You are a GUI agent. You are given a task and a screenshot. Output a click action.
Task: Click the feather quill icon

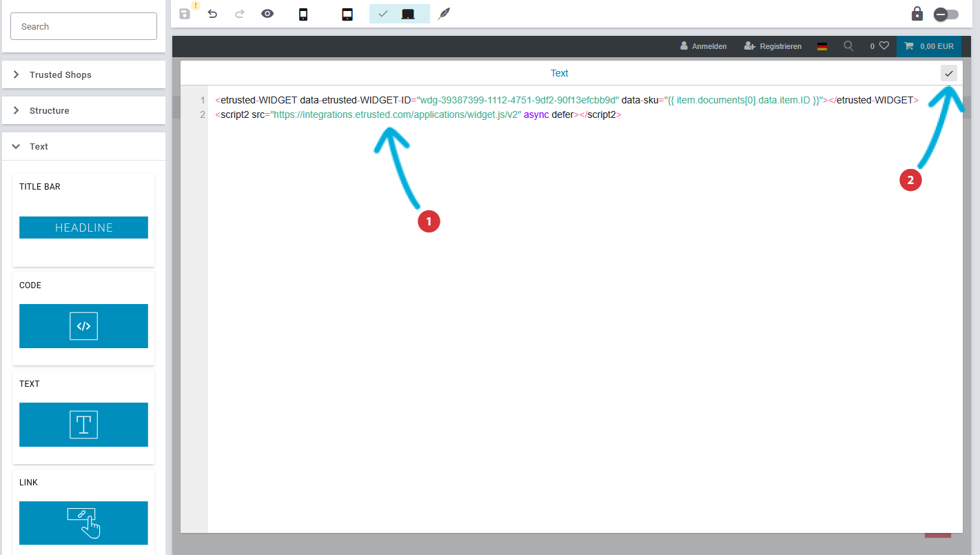pos(444,14)
